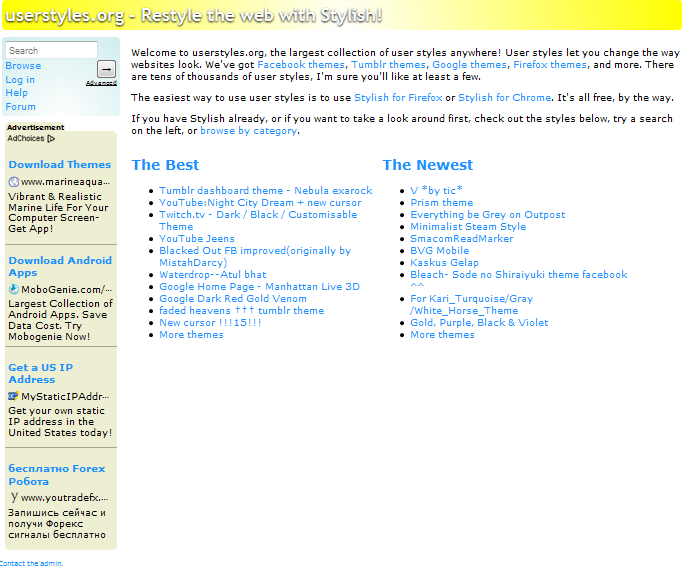685x569 pixels.
Task: Open Waterdrop--Atul bhat style
Action: 212,274
